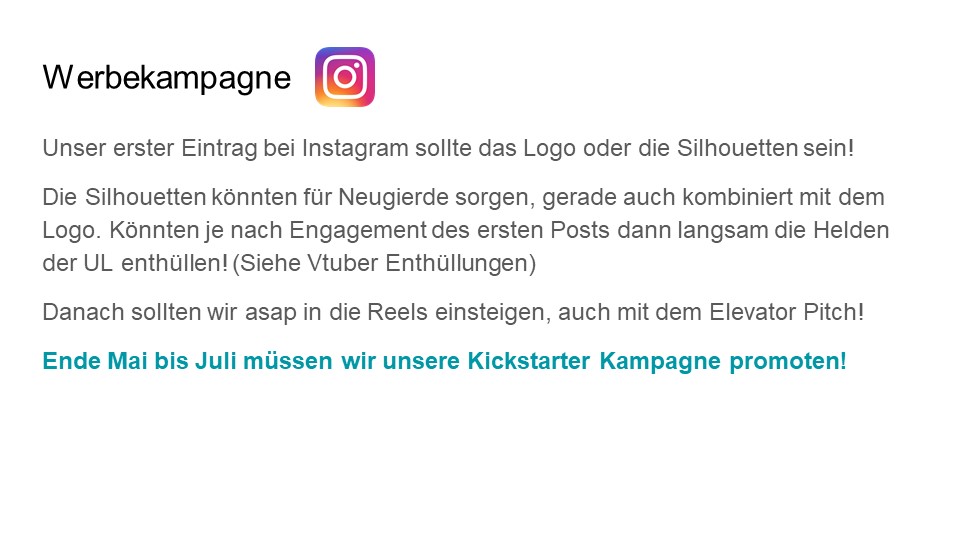
Task: Click the teal Kickstarter Kampagne promoten line
Action: pos(444,361)
